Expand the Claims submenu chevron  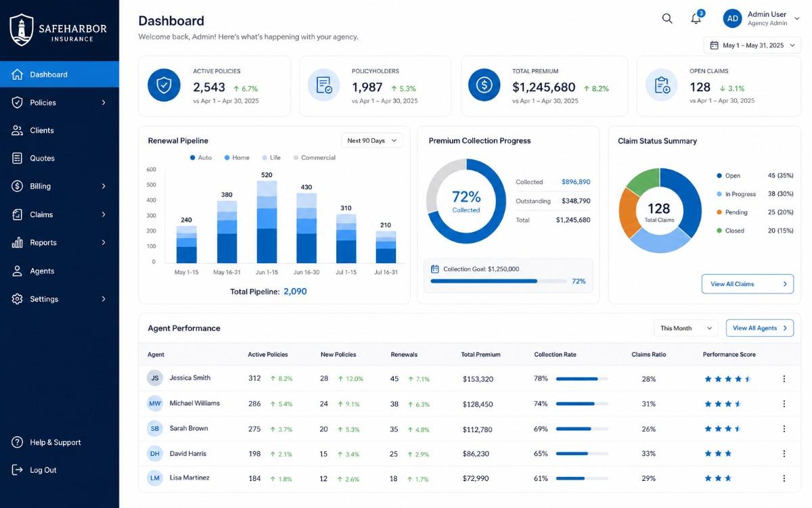click(104, 214)
